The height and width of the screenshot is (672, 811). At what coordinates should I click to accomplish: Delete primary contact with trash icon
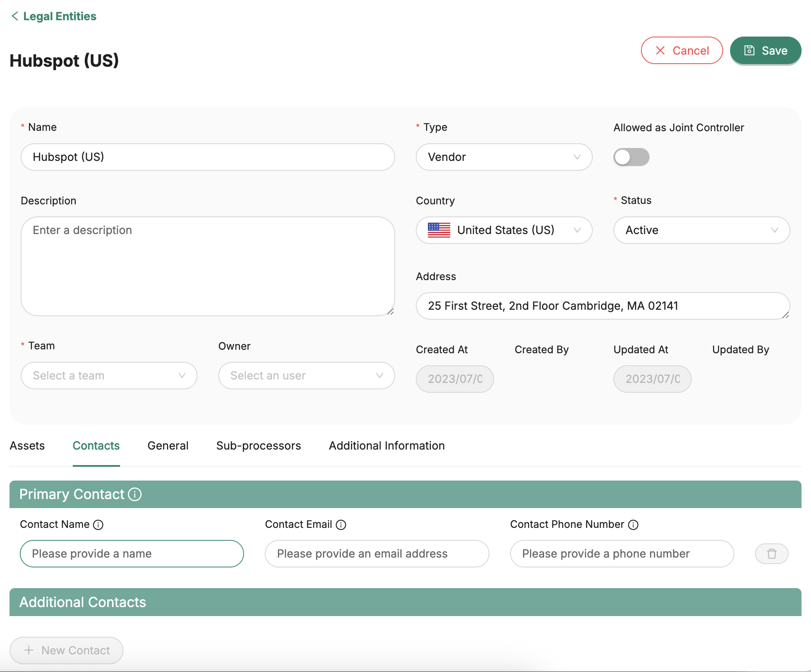[772, 554]
